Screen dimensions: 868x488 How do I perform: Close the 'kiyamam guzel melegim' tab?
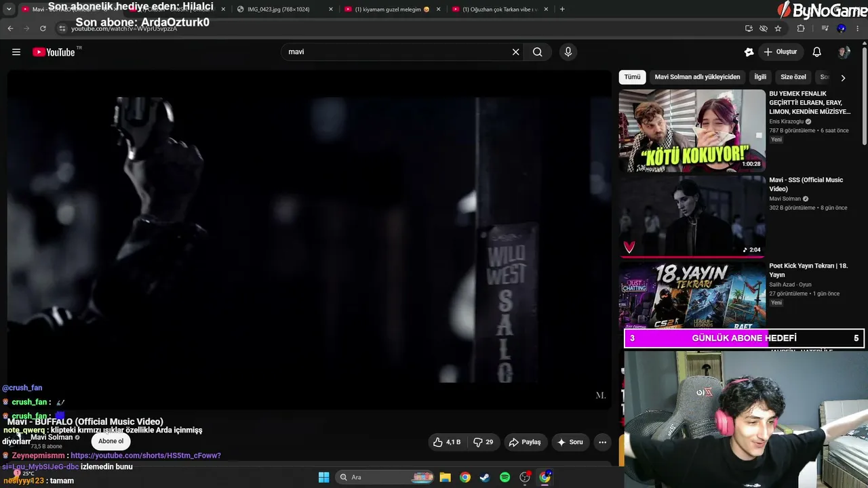[439, 9]
